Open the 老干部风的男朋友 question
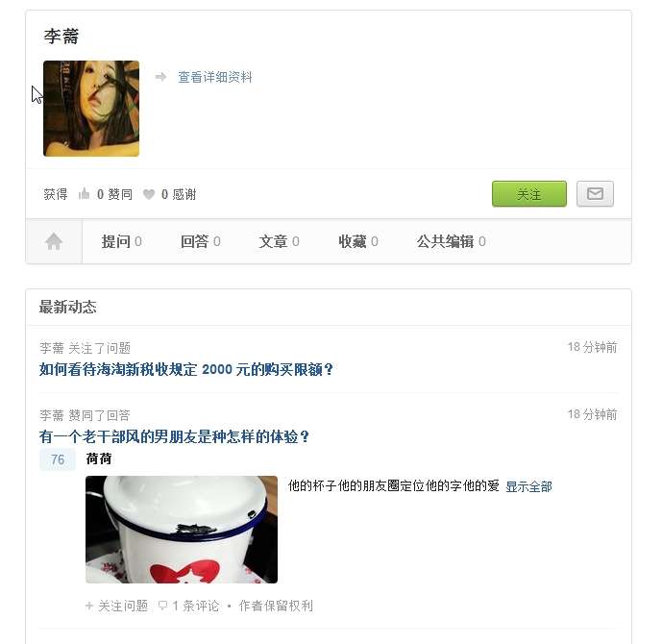Viewport: 662px width, 644px height. point(174,436)
